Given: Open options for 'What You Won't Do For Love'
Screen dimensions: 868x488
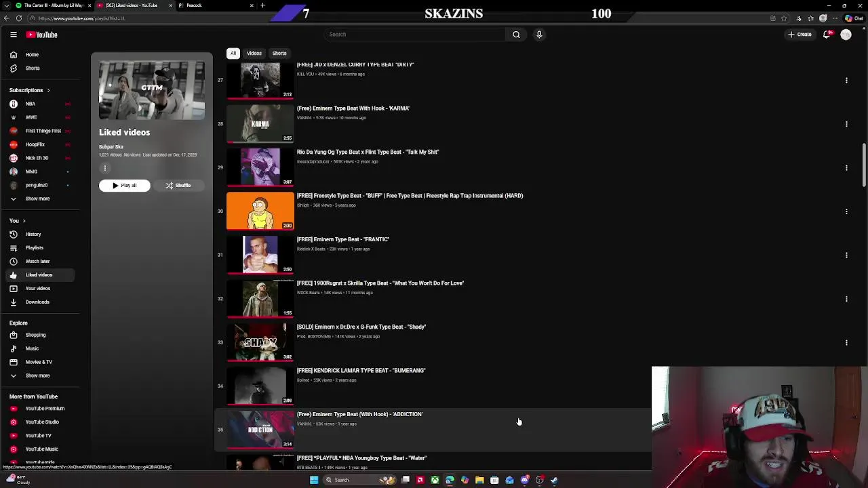Looking at the screenshot, I should coord(846,299).
